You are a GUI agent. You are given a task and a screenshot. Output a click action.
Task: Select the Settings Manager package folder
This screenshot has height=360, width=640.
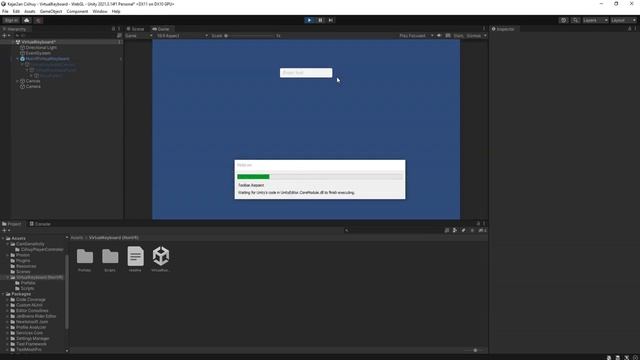33,338
